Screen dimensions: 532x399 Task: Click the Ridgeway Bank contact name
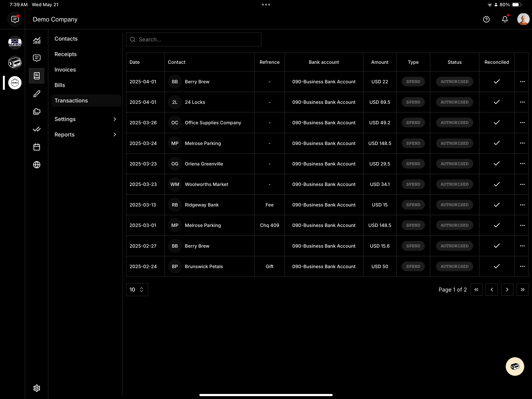coord(202,205)
